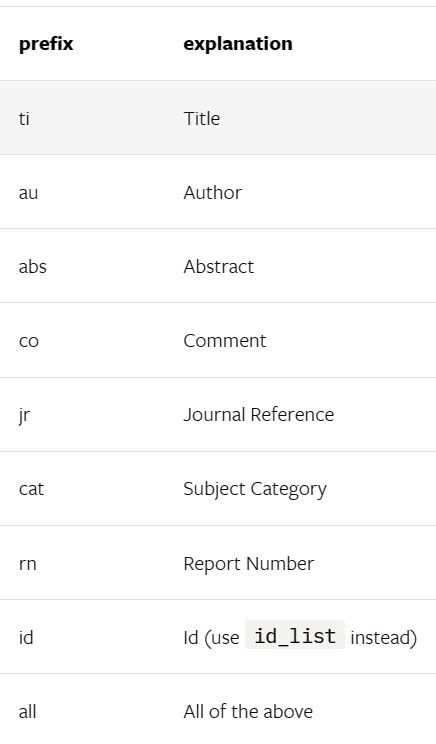Select the 'ti' prefix cell
This screenshot has height=744, width=436.
click(24, 118)
